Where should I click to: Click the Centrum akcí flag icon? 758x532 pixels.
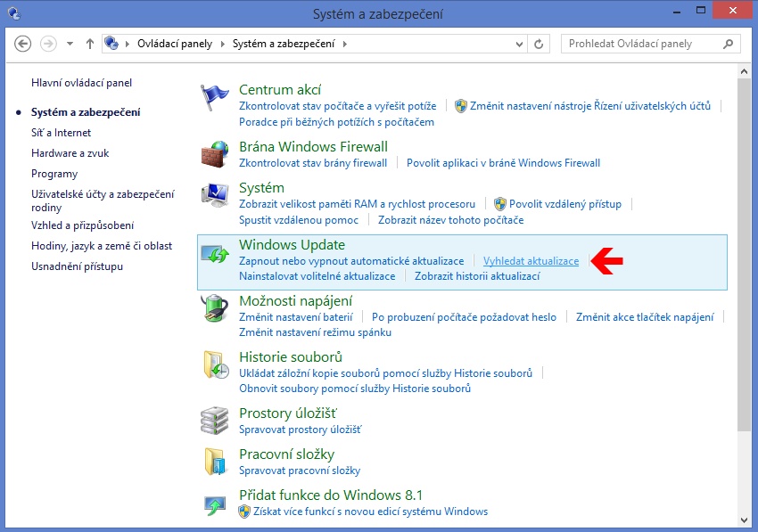pos(215,96)
